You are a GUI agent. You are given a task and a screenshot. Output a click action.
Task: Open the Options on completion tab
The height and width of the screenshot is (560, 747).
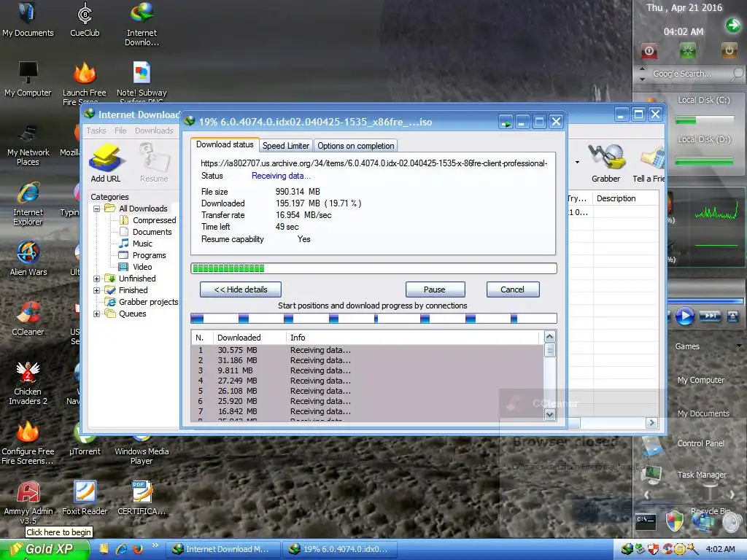click(356, 146)
